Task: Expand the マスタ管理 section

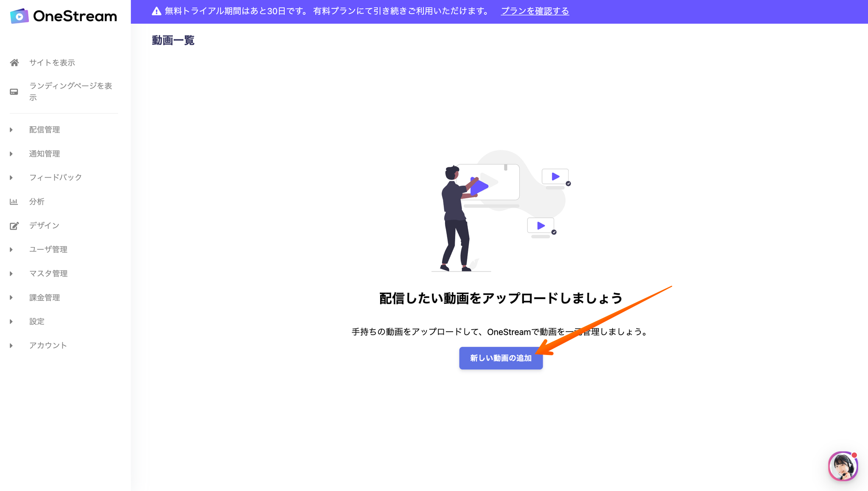Action: (x=48, y=274)
